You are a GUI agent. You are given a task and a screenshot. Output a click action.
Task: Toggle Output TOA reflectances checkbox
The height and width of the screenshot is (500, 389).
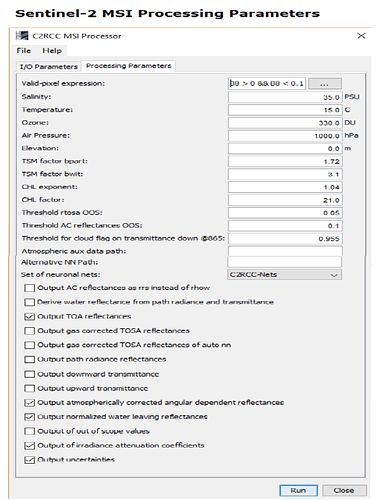29,316
